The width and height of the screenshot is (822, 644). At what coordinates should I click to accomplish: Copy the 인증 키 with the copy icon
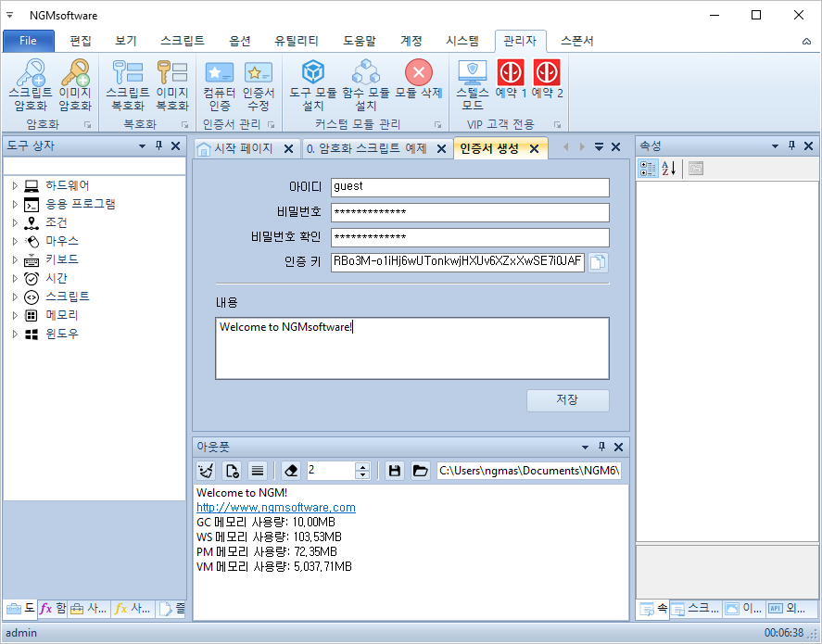point(598,262)
